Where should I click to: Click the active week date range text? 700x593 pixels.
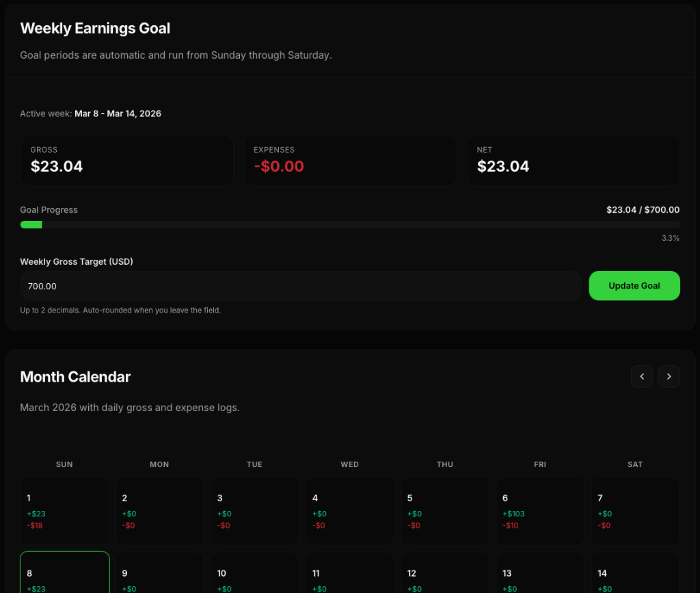click(x=118, y=114)
